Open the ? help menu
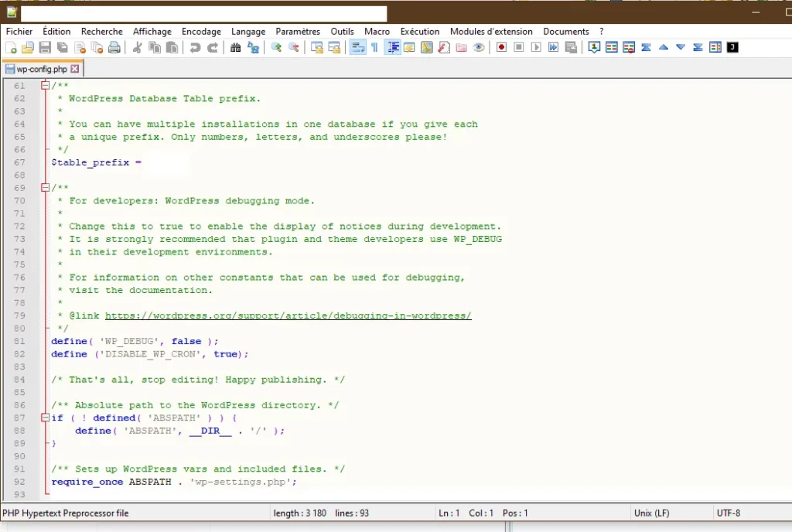Viewport: 792px width, 532px height. point(602,31)
